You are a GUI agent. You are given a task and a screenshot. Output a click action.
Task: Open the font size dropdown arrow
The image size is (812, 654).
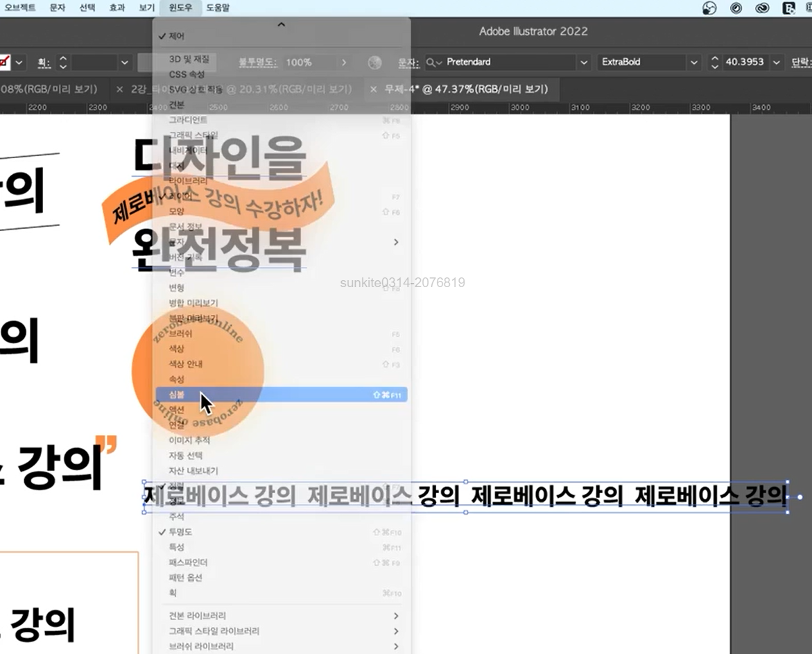pos(776,62)
